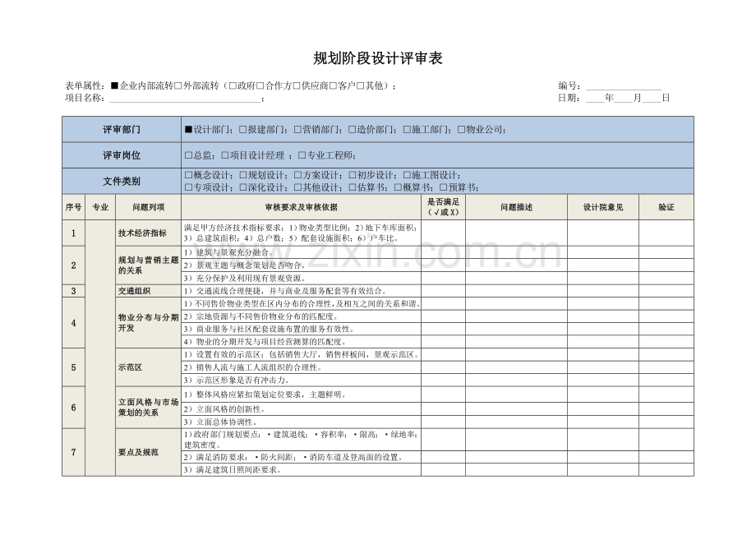Click the text 销售人流与施工人流组织的合理性

(256, 367)
